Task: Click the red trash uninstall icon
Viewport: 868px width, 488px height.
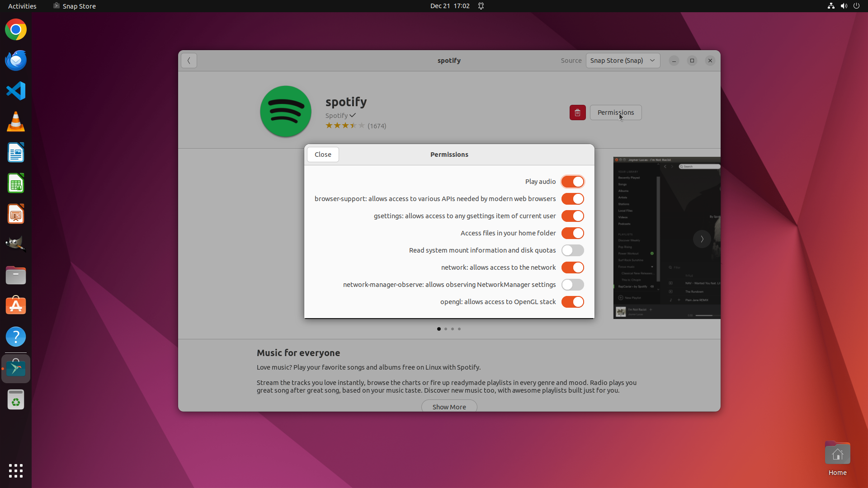Action: coord(577,113)
